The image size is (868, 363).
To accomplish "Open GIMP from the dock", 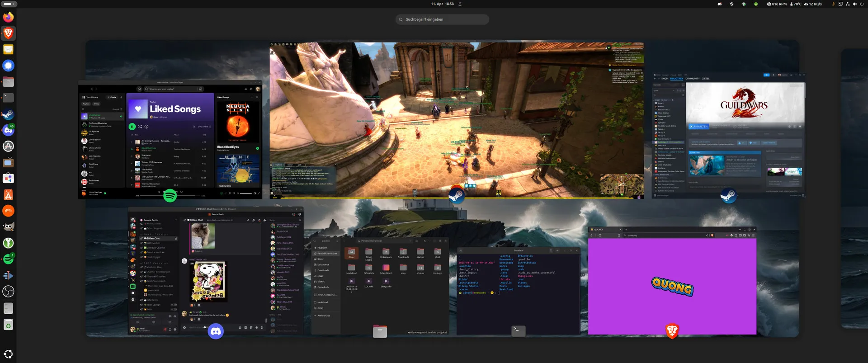I will 8,226.
